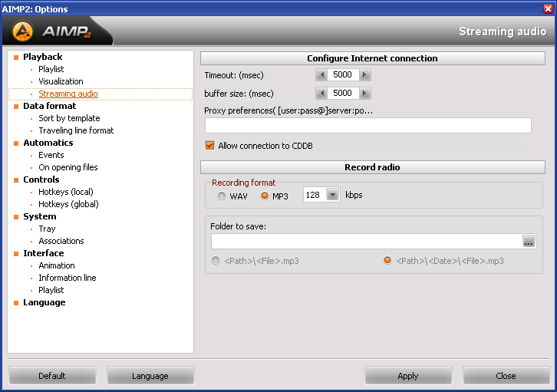Viewport: 557px width, 392px height.
Task: Open Sort by template settings
Action: (69, 118)
